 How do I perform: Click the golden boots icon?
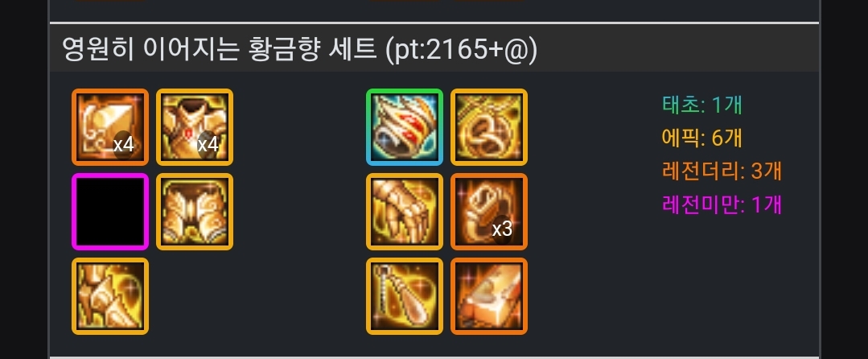[x=110, y=296]
